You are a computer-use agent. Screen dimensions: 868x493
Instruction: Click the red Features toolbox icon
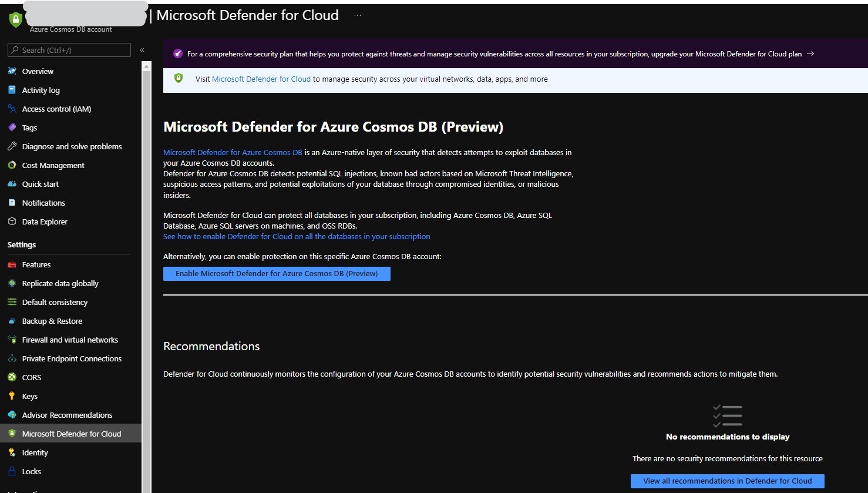[12, 264]
